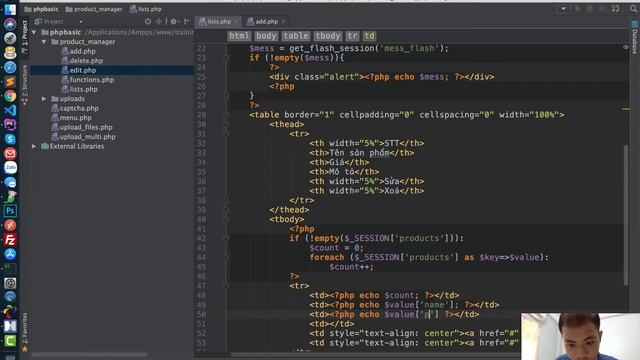Click the collapse all icon in Project panel
The height and width of the screenshot is (360, 640).
[x=159, y=21]
